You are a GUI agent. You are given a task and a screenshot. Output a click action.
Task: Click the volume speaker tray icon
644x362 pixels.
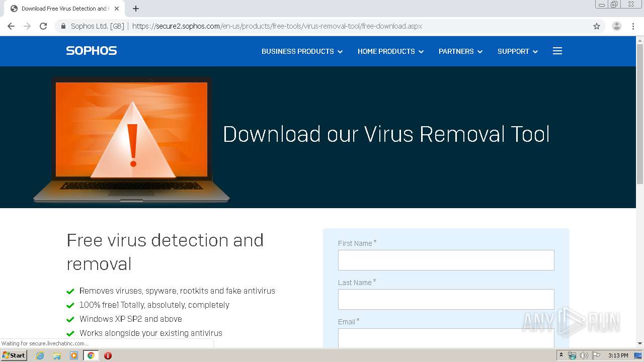[x=584, y=355]
